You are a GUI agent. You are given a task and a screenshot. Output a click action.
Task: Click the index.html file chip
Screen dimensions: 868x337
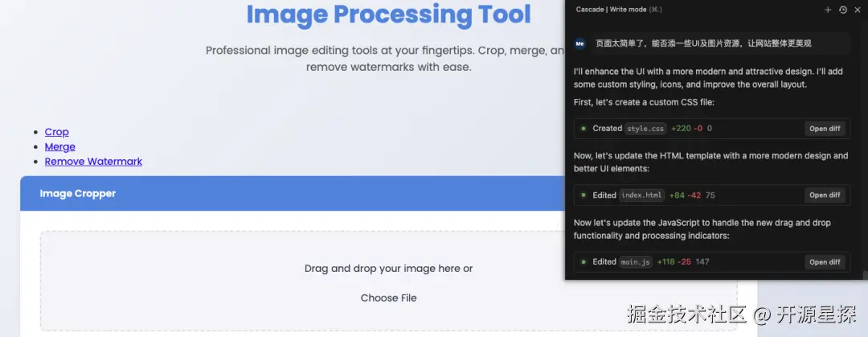coord(642,195)
